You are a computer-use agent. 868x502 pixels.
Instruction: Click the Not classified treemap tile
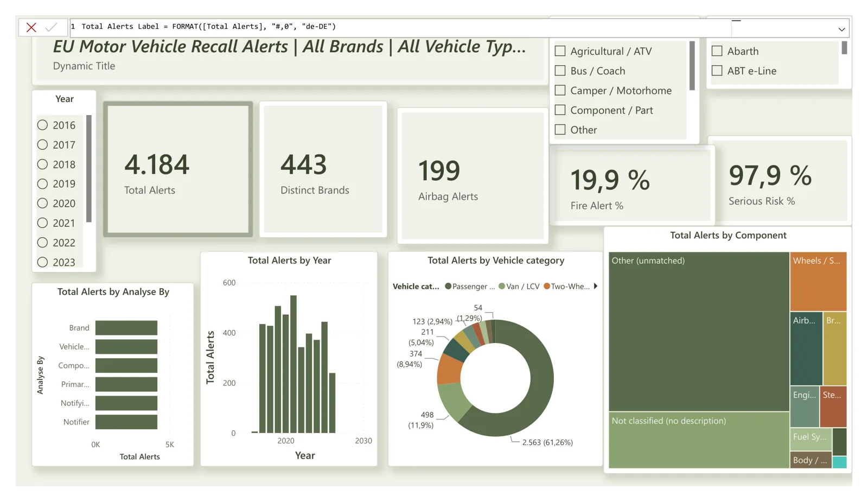click(699, 440)
